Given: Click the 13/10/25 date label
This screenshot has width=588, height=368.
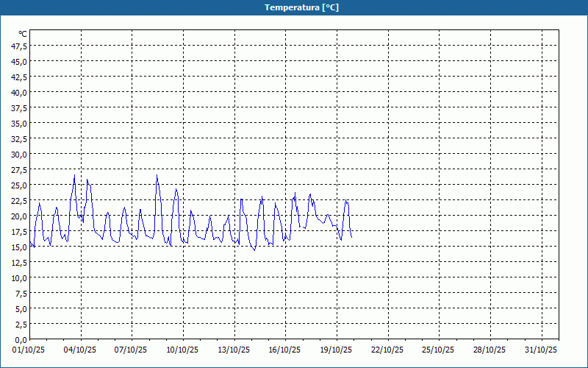Looking at the screenshot, I should pos(234,350).
